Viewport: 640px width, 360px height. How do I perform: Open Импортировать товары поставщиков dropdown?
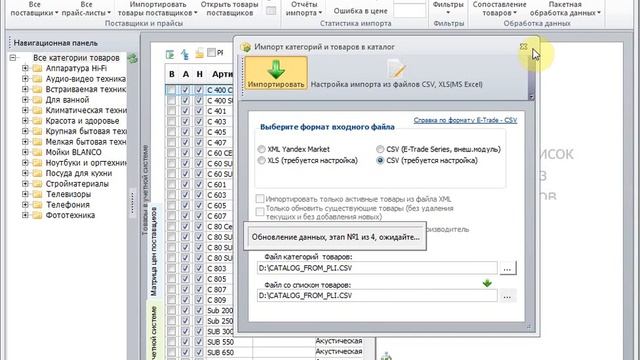pyautogui.click(x=158, y=9)
